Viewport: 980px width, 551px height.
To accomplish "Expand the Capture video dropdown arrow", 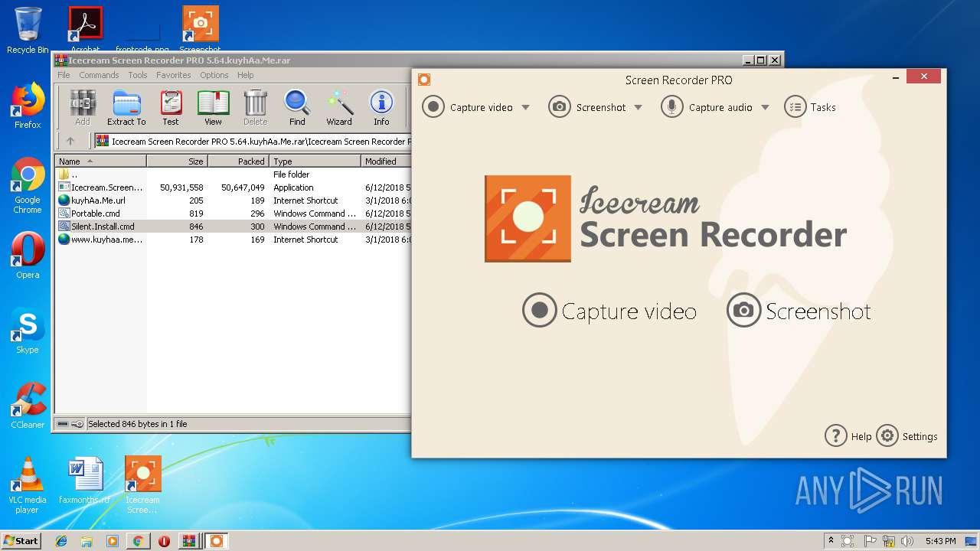I will tap(525, 107).
